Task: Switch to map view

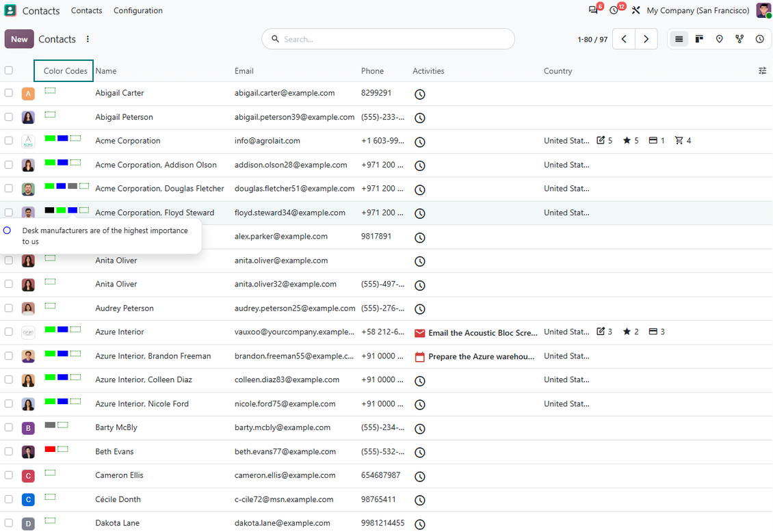Action: pyautogui.click(x=719, y=39)
